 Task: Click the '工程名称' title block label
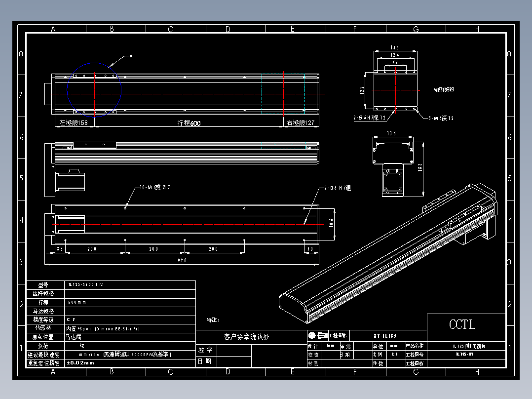point(337,336)
